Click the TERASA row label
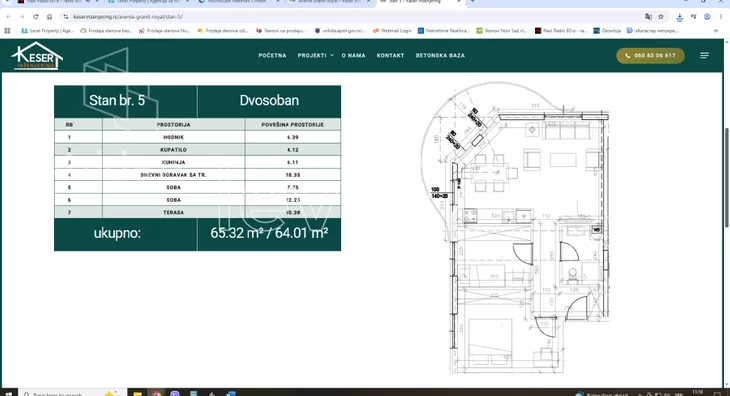This screenshot has height=396, width=730. (x=174, y=212)
